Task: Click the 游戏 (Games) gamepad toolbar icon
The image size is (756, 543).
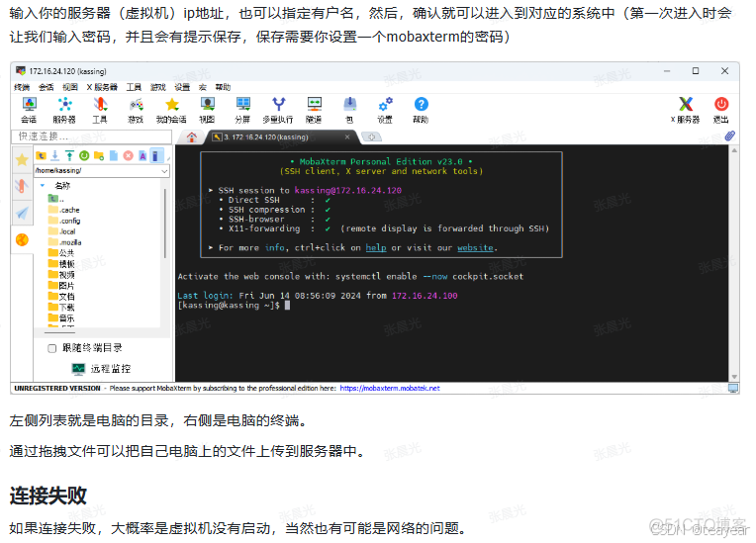Action: click(x=136, y=111)
